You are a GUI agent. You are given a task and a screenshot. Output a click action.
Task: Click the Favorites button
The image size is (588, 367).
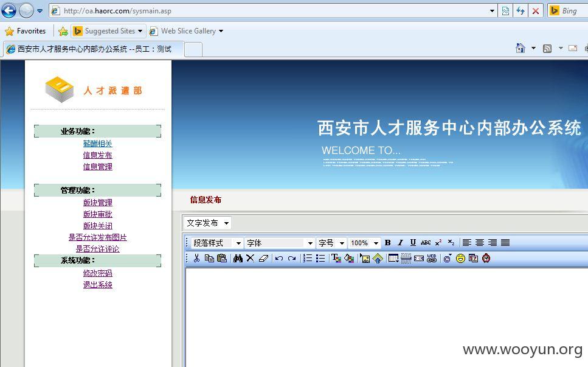[26, 31]
